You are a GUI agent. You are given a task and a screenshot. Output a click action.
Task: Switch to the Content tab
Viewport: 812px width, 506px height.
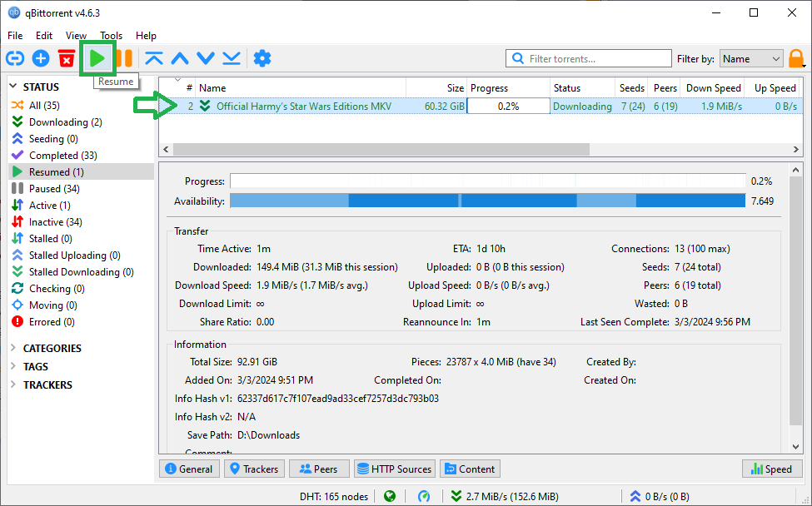point(470,469)
